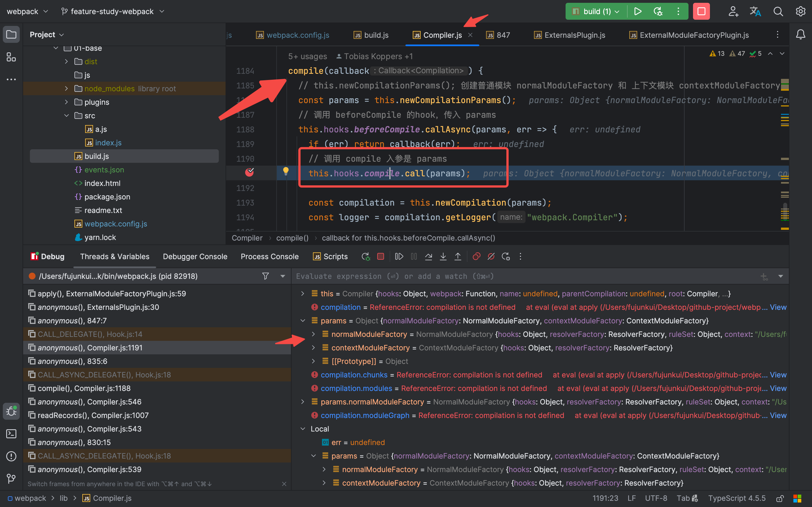The height and width of the screenshot is (507, 812).
Task: Open the Terminal tool window icon
Action: pyautogui.click(x=11, y=434)
